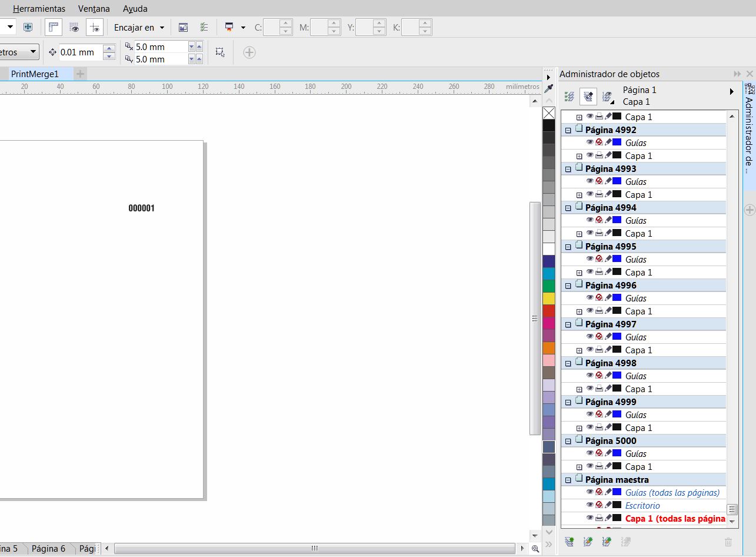Open the layer manager view button
Screen dimensions: 756x557
tap(608, 96)
